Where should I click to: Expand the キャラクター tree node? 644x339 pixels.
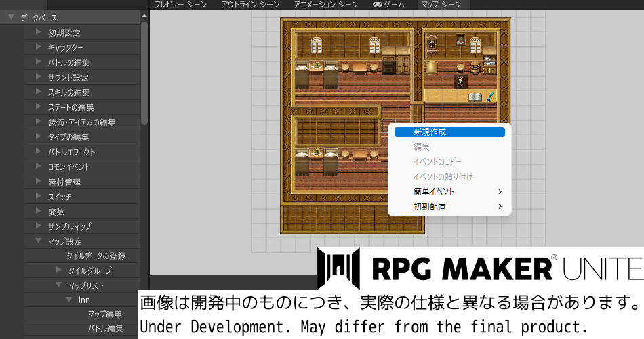(38, 47)
